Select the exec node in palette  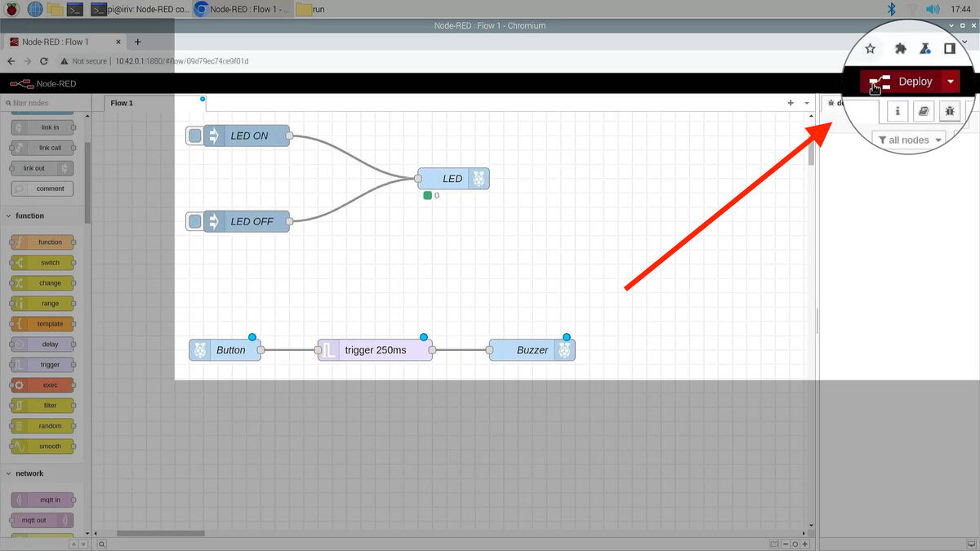(43, 385)
